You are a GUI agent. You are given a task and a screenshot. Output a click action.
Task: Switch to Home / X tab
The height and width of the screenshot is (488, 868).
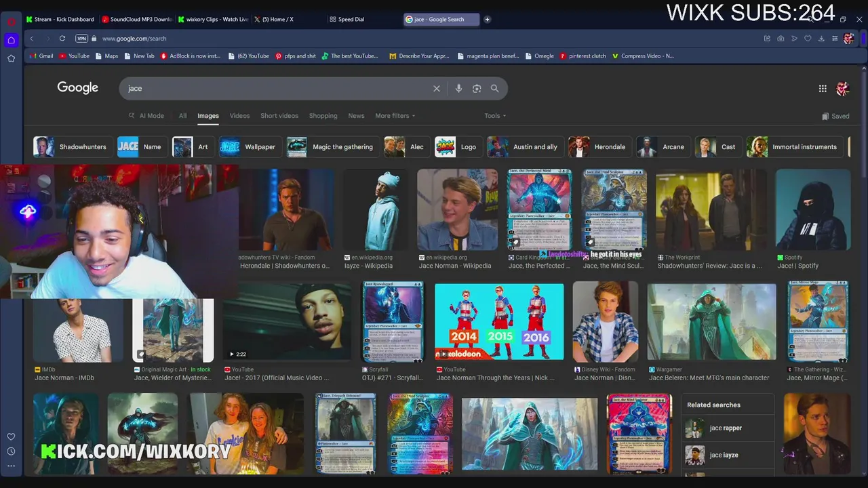(x=289, y=19)
